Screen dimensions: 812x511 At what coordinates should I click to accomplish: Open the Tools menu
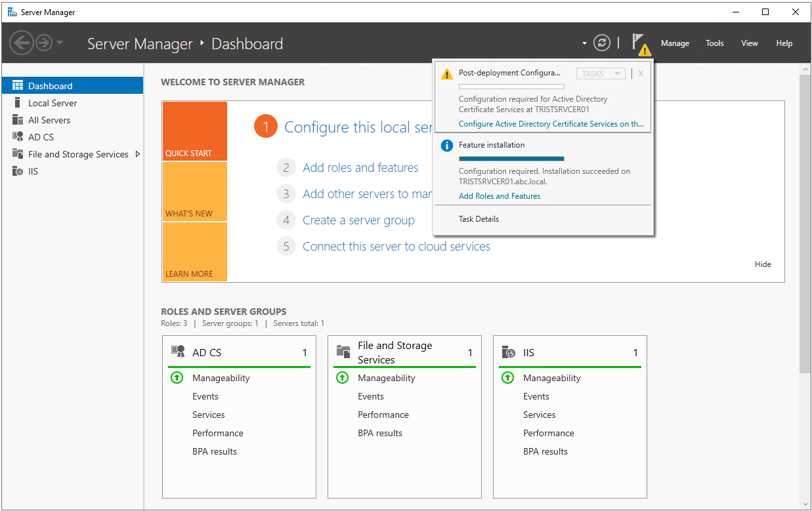715,43
